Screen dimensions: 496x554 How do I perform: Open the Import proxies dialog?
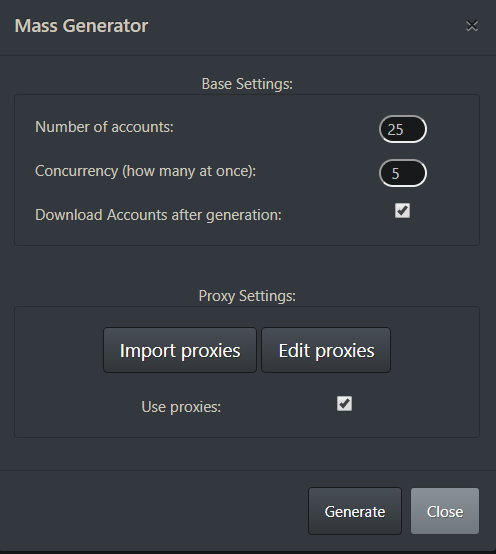tap(180, 350)
